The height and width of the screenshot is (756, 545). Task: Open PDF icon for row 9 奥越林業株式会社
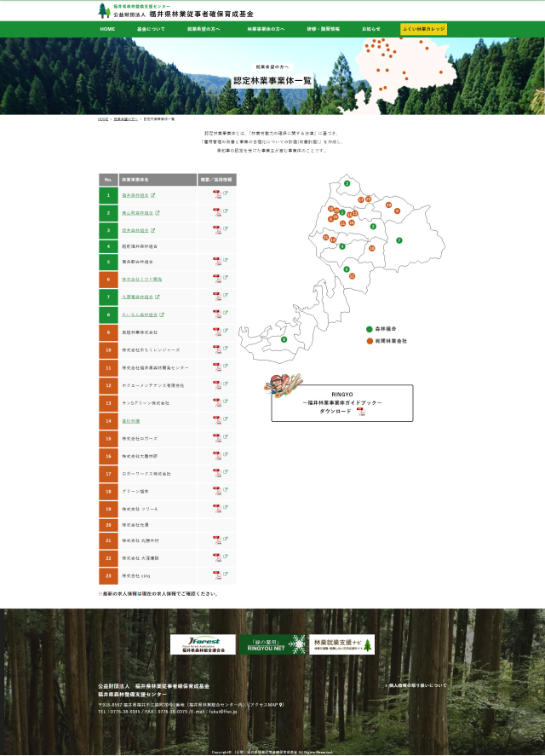click(x=216, y=332)
